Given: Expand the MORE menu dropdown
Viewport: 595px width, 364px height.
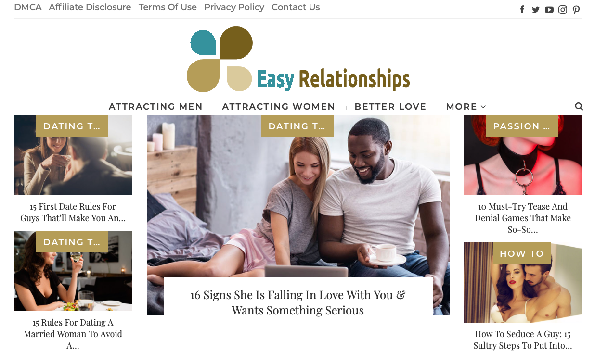Looking at the screenshot, I should [466, 107].
